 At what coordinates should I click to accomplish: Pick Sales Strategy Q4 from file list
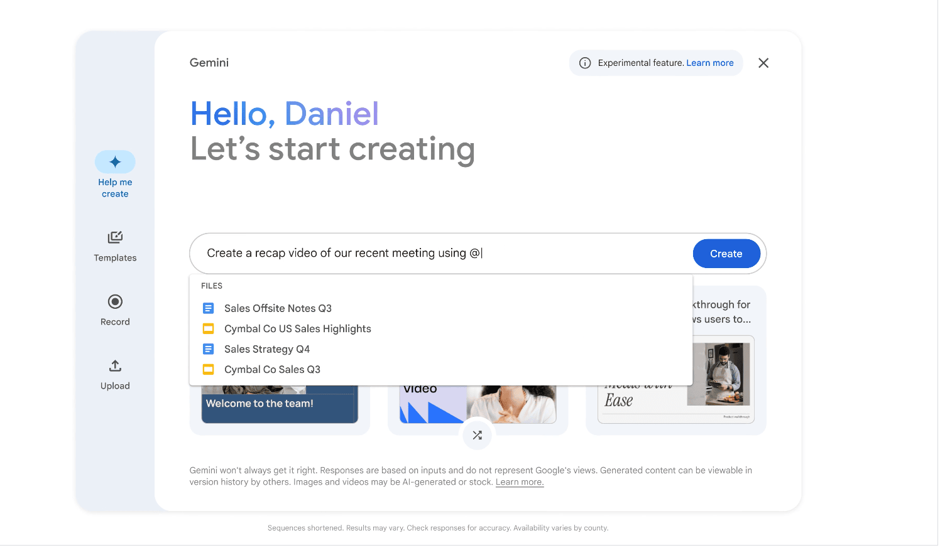coord(266,350)
